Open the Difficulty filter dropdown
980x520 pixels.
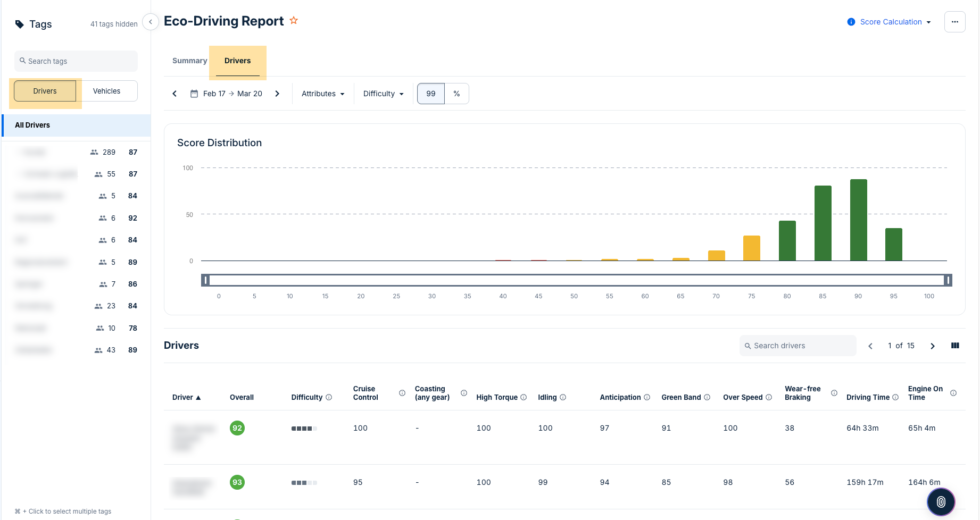tap(383, 94)
